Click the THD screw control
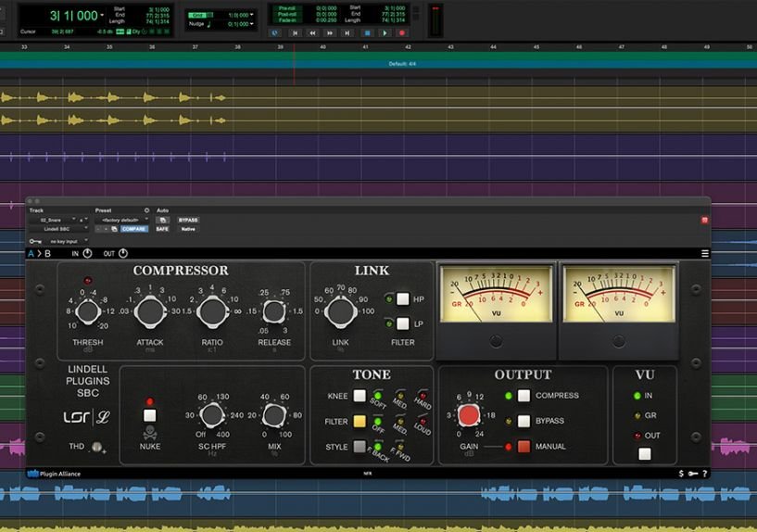Image resolution: width=757 pixels, height=532 pixels. tap(97, 447)
